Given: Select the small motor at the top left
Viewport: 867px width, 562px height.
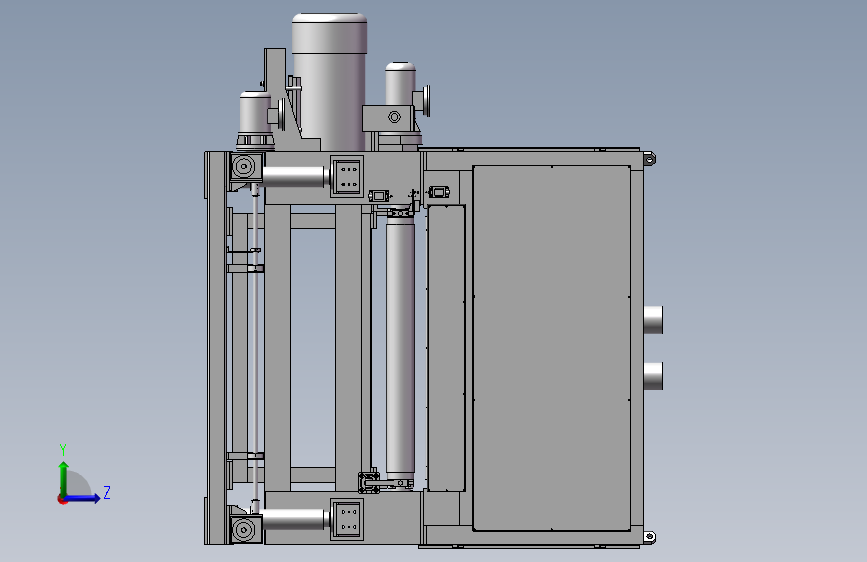Looking at the screenshot, I should pos(255,113).
